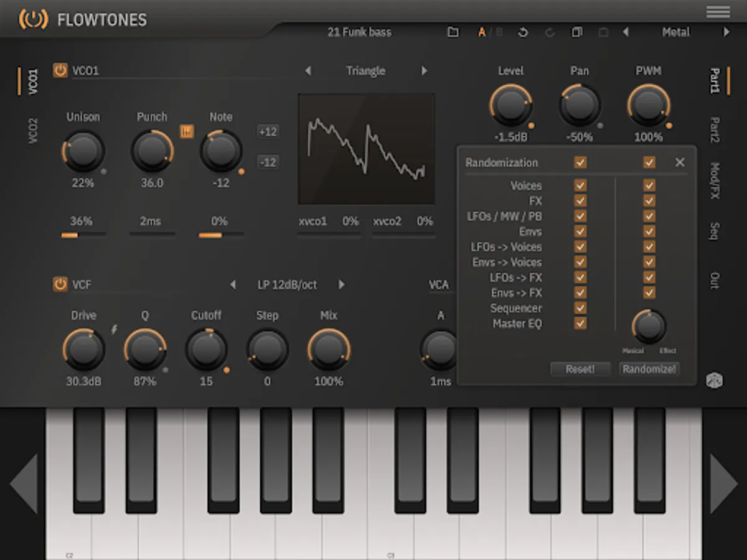Switch to Part1 tab

tap(715, 81)
